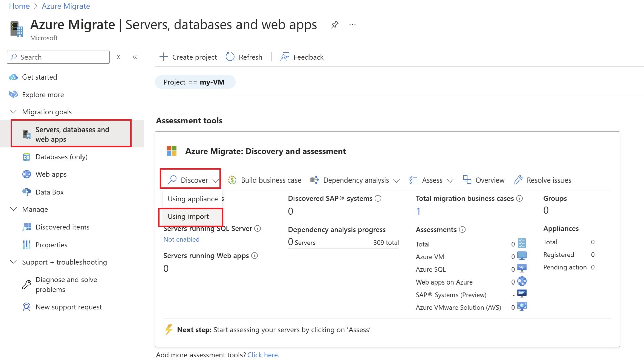Open Properties under Manage
Image resolution: width=644 pixels, height=362 pixels.
pyautogui.click(x=51, y=245)
